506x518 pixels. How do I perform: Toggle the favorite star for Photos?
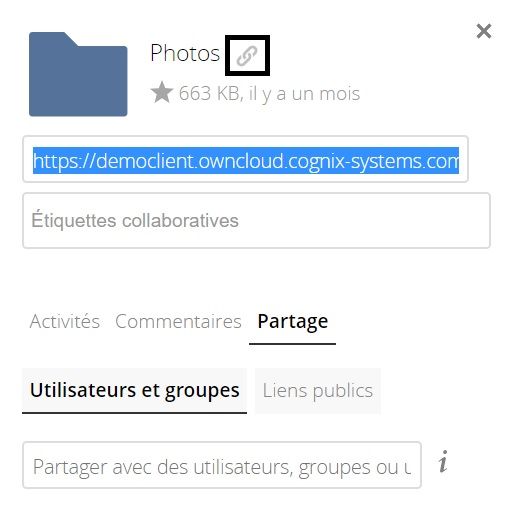click(162, 92)
